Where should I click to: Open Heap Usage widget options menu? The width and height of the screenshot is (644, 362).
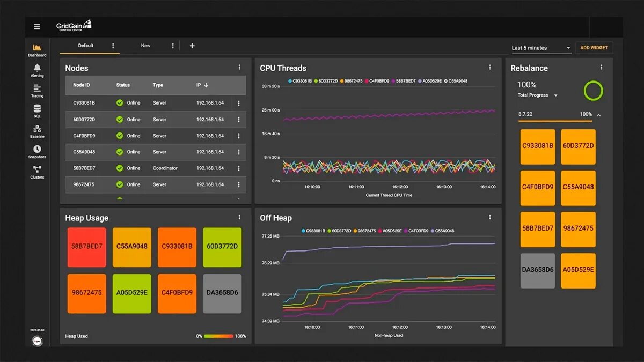coord(239,217)
